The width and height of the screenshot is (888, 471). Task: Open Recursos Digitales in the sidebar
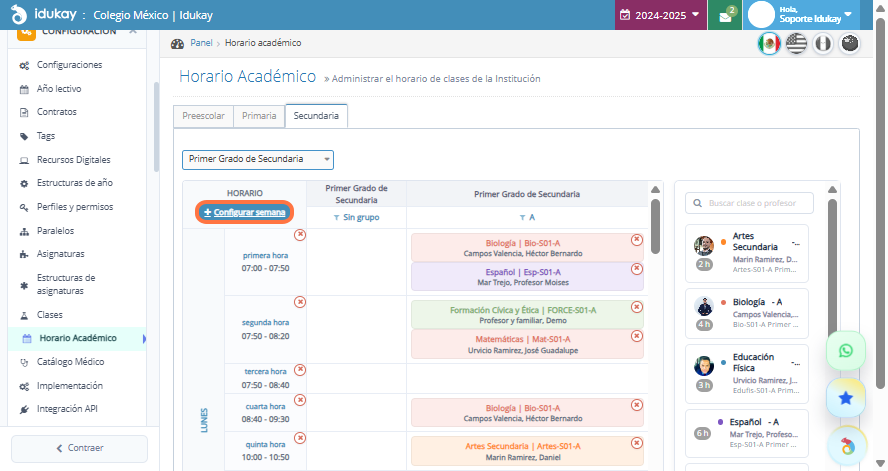(x=74, y=160)
